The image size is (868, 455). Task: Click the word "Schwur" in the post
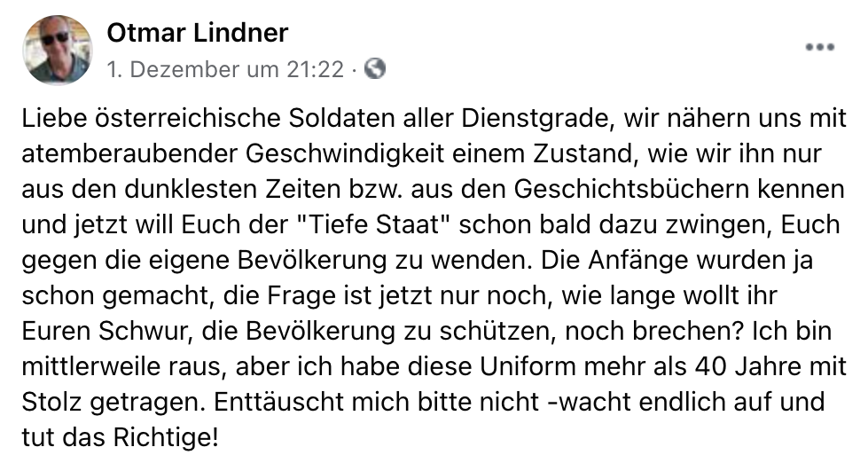click(145, 331)
